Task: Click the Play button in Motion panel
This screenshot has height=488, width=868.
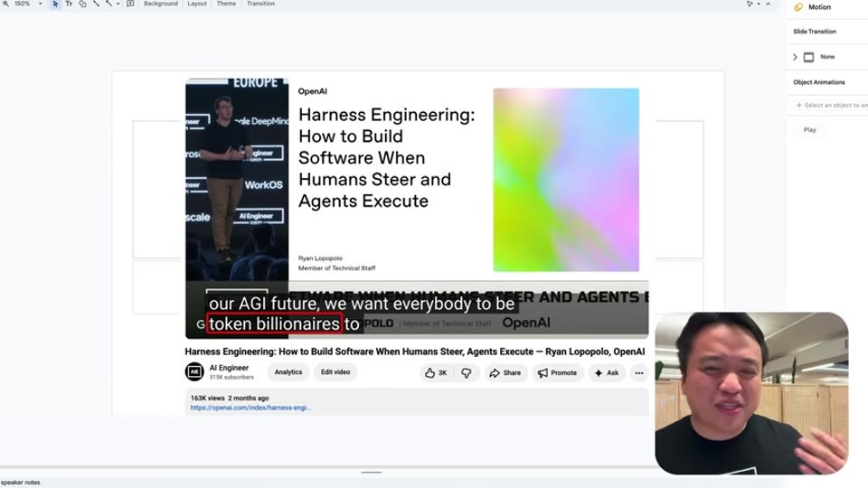Action: (x=809, y=129)
